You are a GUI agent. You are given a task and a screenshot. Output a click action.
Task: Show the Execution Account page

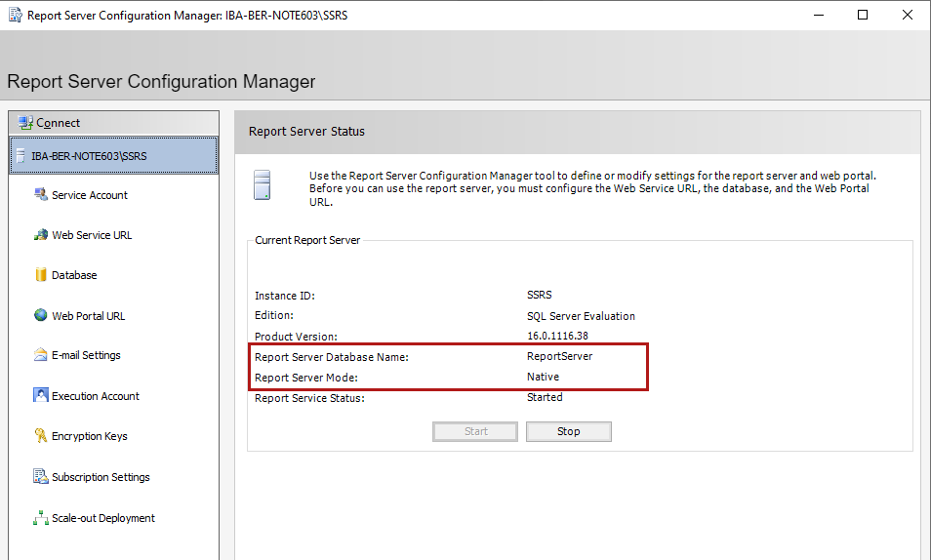click(x=96, y=396)
